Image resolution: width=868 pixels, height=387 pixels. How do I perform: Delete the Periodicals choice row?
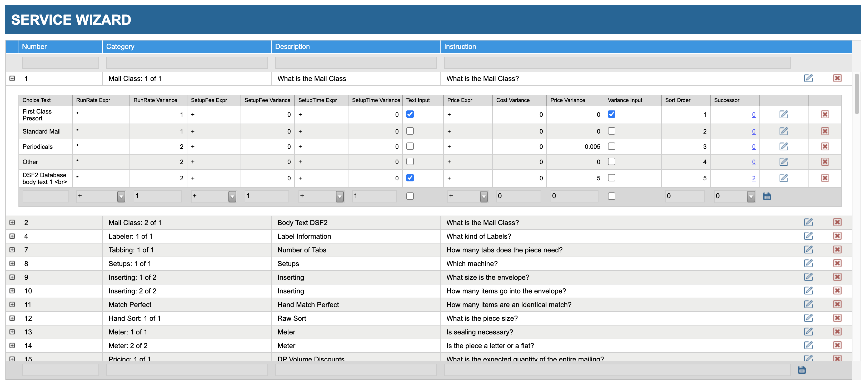[825, 146]
